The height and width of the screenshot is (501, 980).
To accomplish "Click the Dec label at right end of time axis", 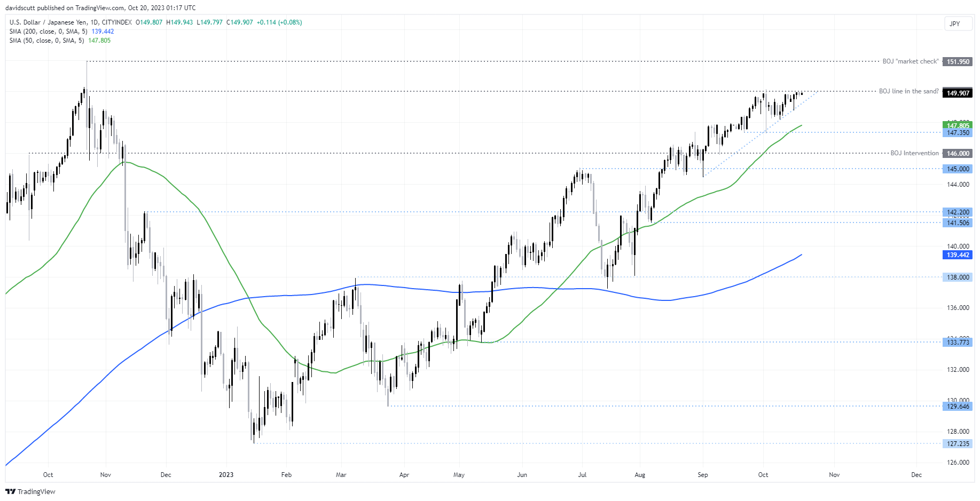I will [916, 475].
